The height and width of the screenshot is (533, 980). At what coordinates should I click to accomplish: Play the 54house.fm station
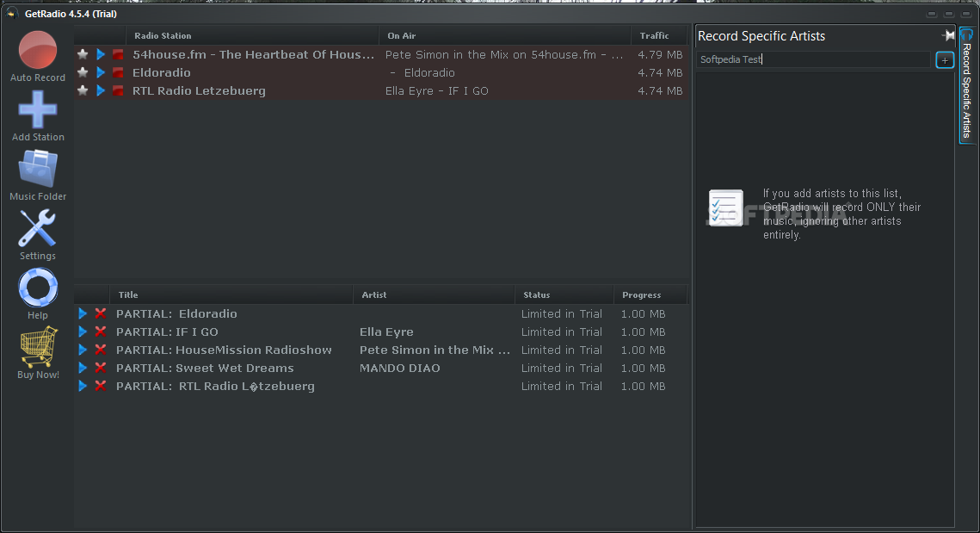[x=101, y=54]
